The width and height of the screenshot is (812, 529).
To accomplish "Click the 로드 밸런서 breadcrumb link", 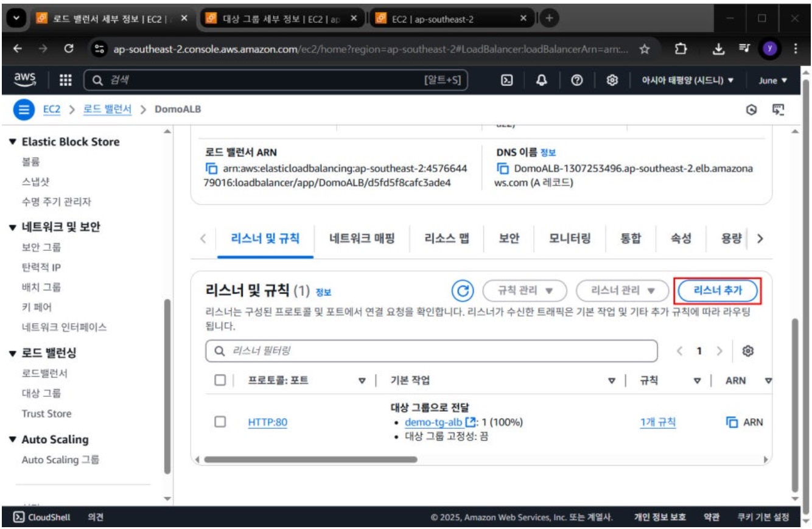I will click(107, 110).
